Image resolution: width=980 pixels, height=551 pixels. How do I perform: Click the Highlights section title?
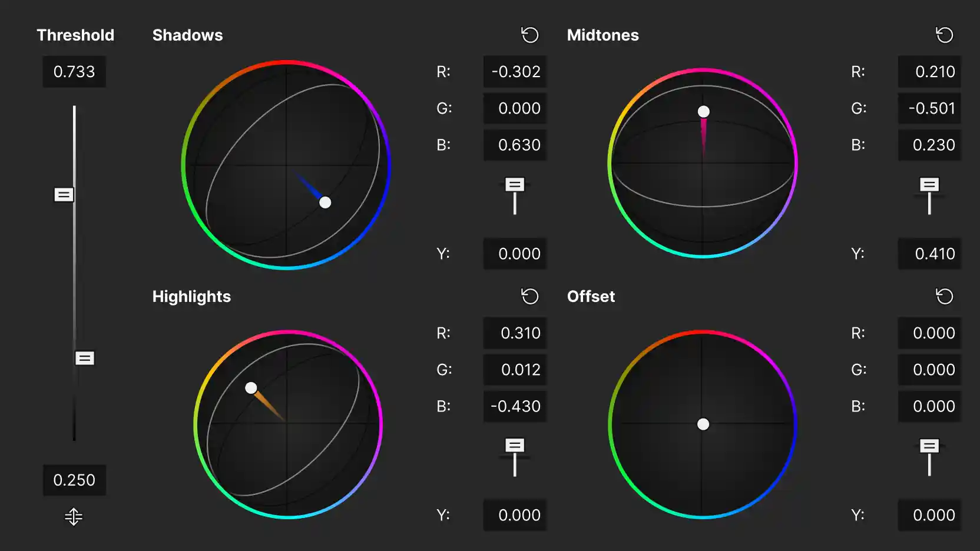tap(191, 297)
